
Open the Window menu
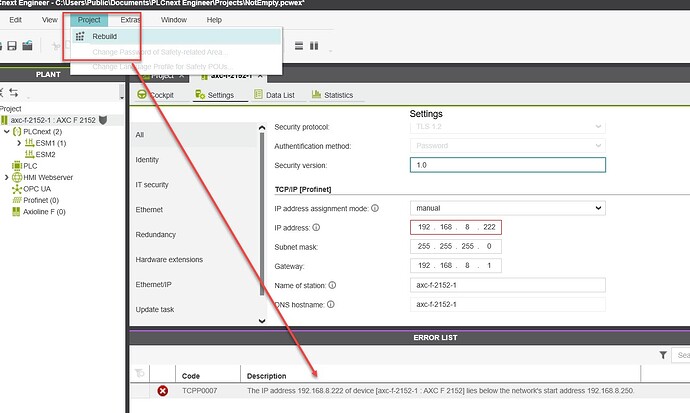pos(174,20)
